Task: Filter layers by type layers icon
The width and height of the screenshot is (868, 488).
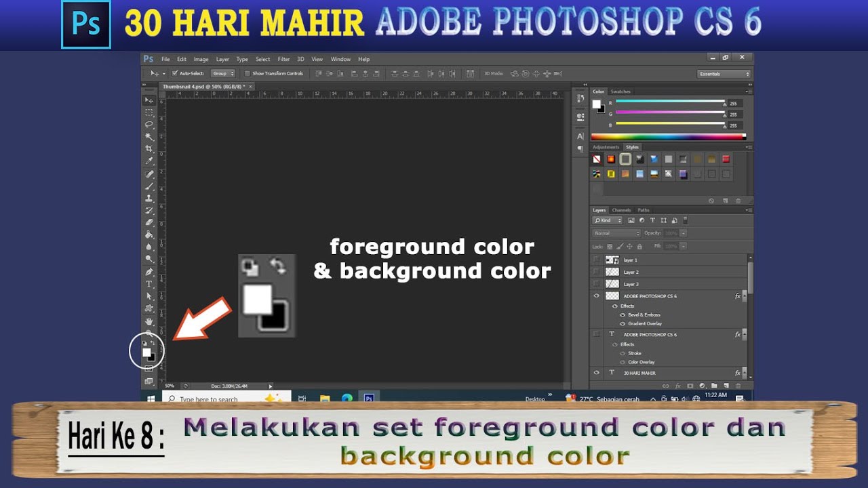Action: point(652,220)
